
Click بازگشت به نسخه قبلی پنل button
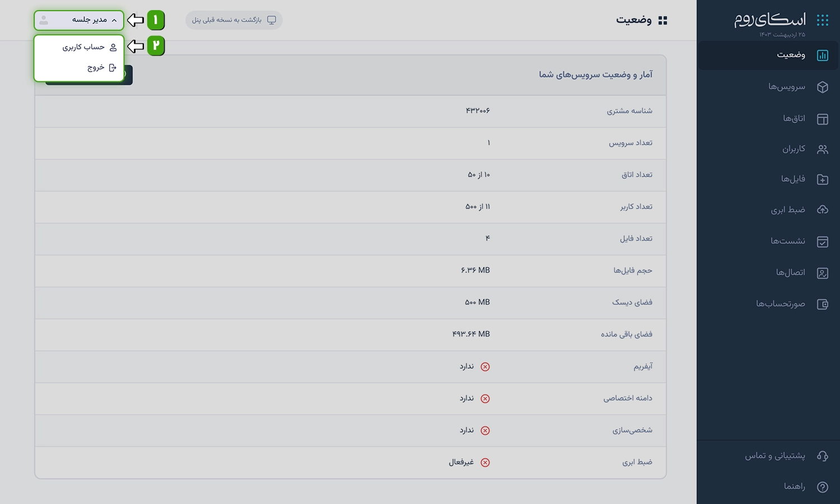234,20
